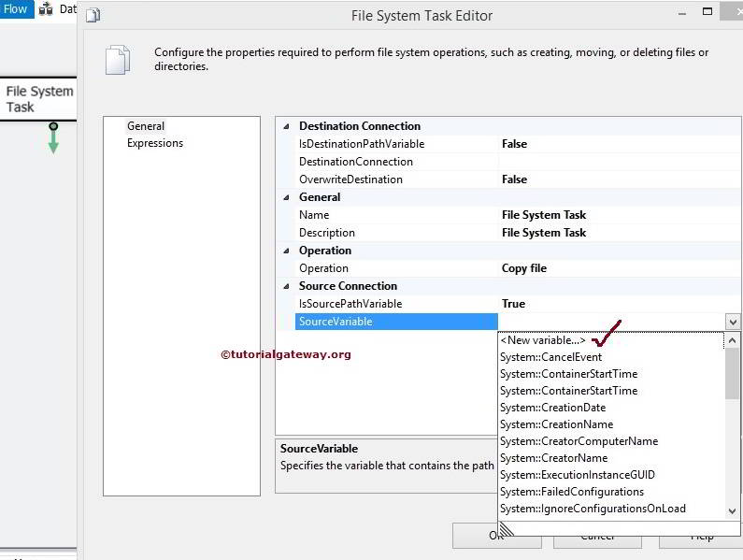
Task: Select System::IgnoreConfigurationsOnLoad variable
Action: (593, 509)
